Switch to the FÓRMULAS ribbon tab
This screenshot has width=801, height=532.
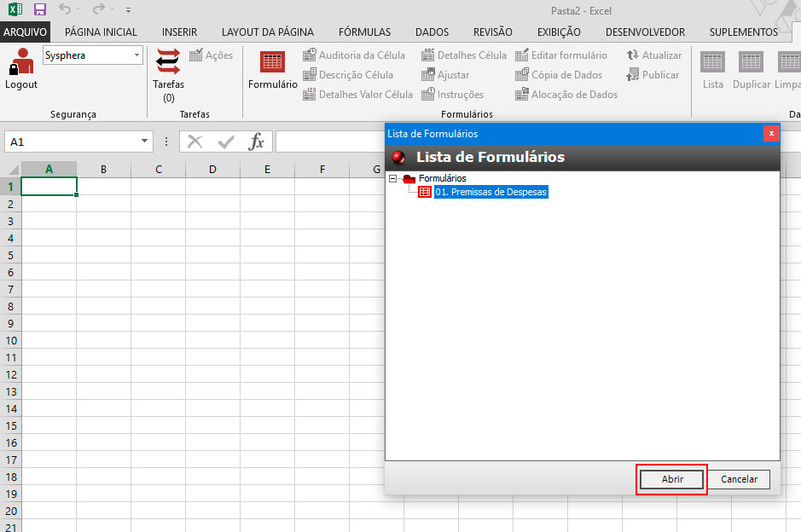coord(364,32)
